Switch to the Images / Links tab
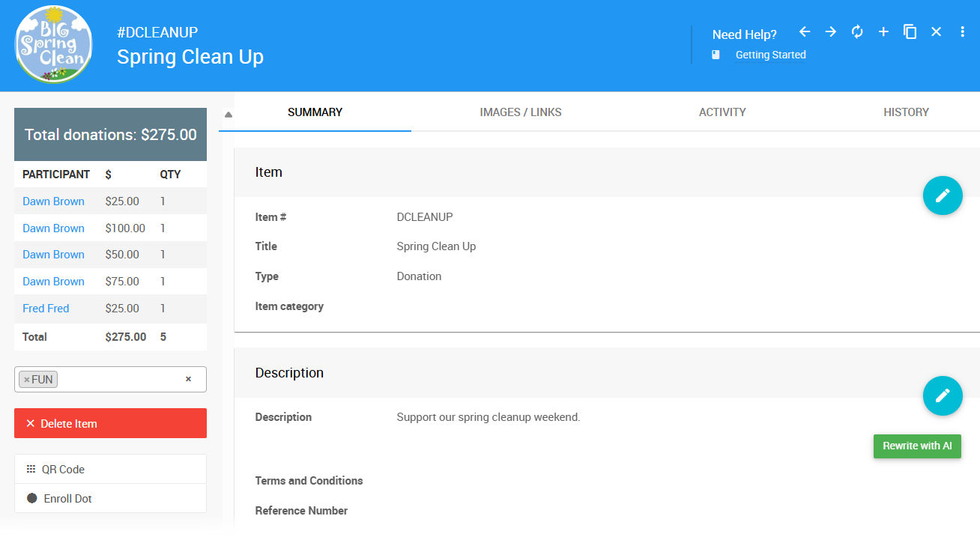This screenshot has width=980, height=537. [521, 112]
